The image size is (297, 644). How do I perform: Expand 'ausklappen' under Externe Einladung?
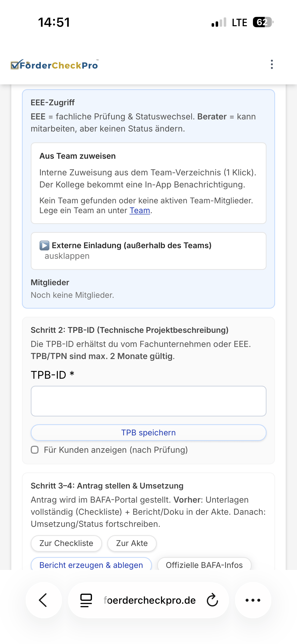tap(67, 256)
